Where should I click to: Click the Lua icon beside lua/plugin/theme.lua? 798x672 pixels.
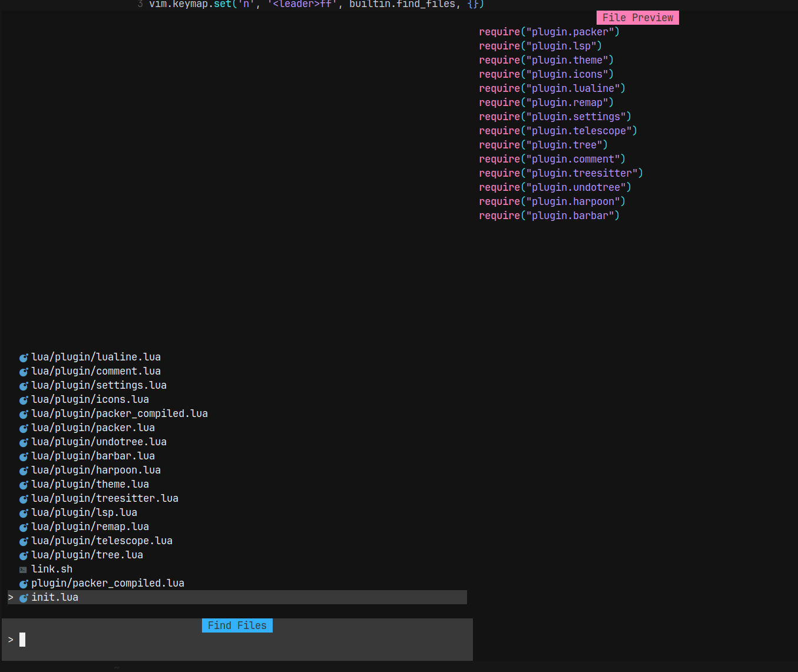pyautogui.click(x=24, y=484)
